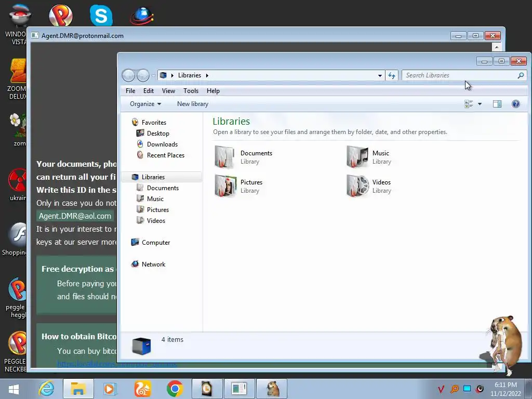The width and height of the screenshot is (532, 399).
Task: Open the Edit menu
Action: tap(148, 91)
